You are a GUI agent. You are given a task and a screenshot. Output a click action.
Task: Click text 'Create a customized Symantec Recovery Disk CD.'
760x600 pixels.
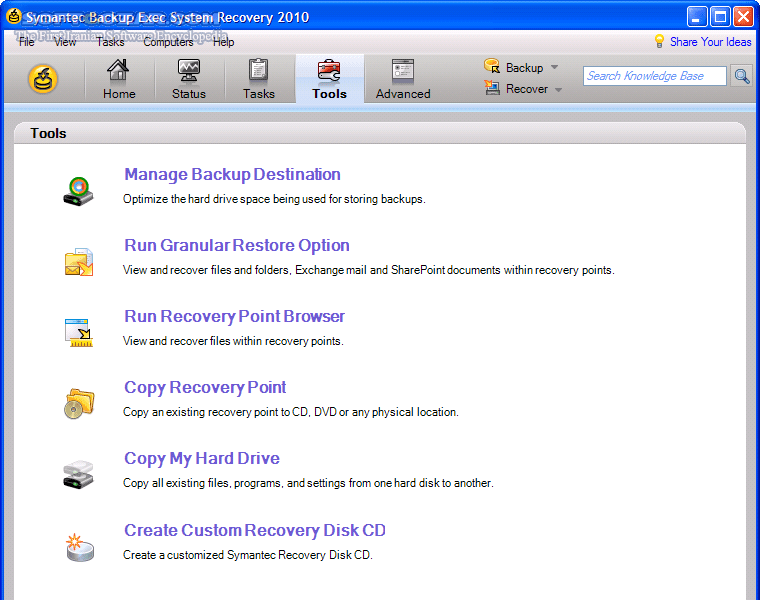[x=248, y=555]
